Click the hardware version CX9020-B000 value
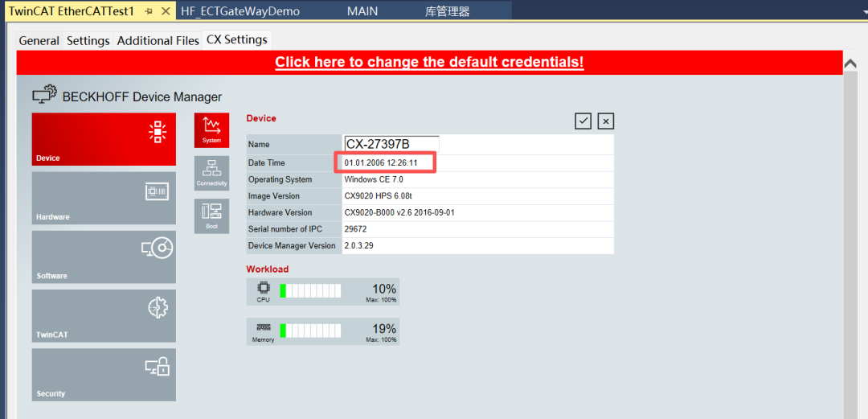This screenshot has height=419, width=868. tap(399, 213)
